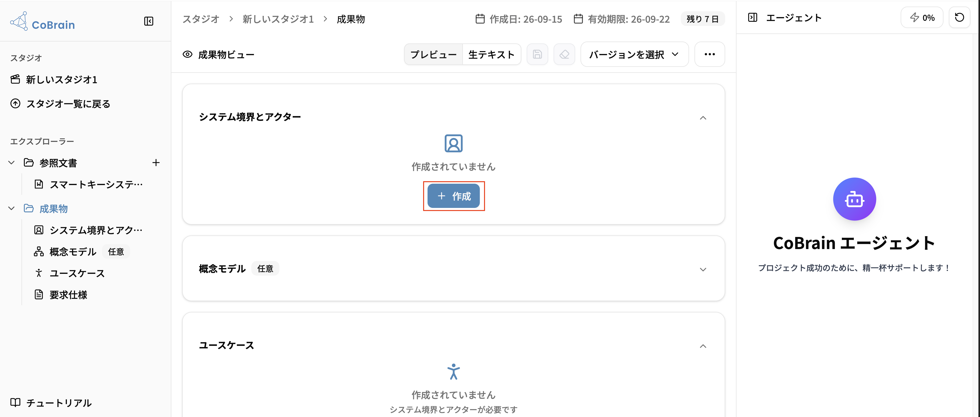The image size is (980, 417).
Task: Click the eraser clear icon
Action: point(564,54)
